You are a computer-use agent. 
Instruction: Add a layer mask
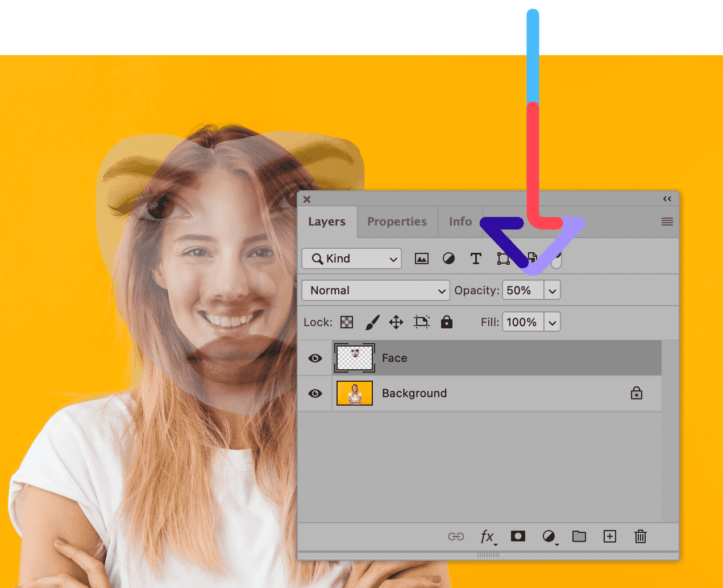click(x=518, y=536)
